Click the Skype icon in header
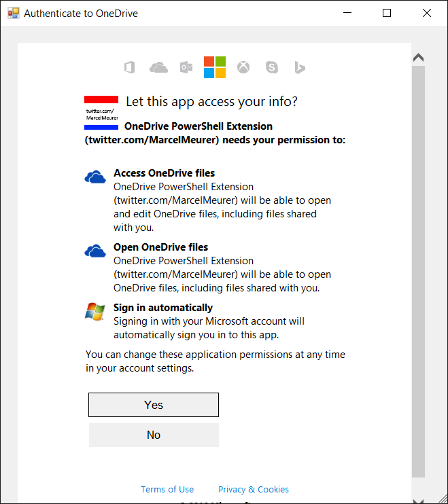448x504 pixels. 272,67
